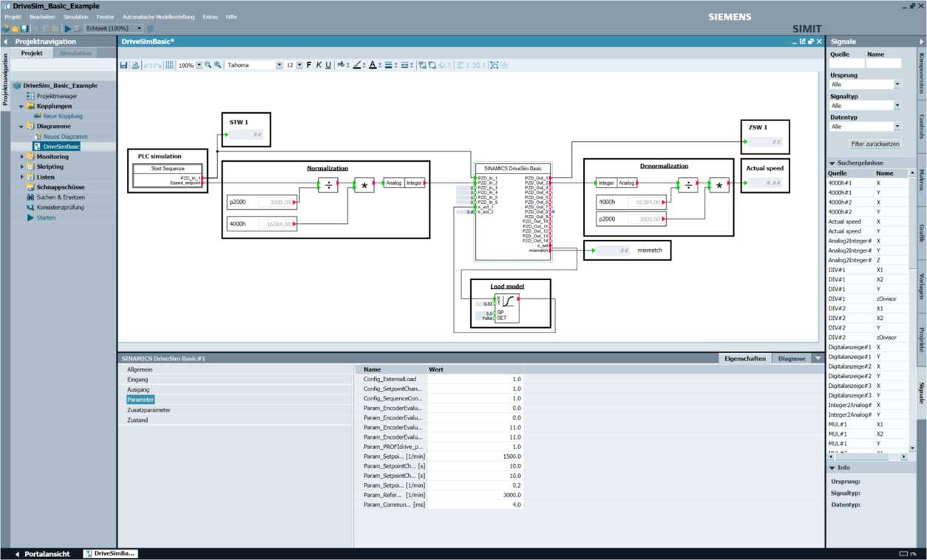The image size is (927, 560).
Task: Select the Load model block title
Action: coord(507,287)
